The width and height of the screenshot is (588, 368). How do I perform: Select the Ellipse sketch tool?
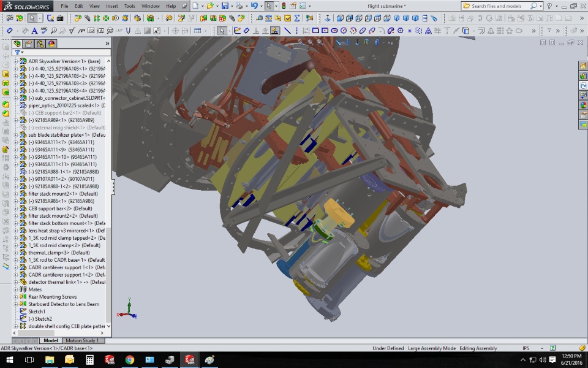[362, 31]
